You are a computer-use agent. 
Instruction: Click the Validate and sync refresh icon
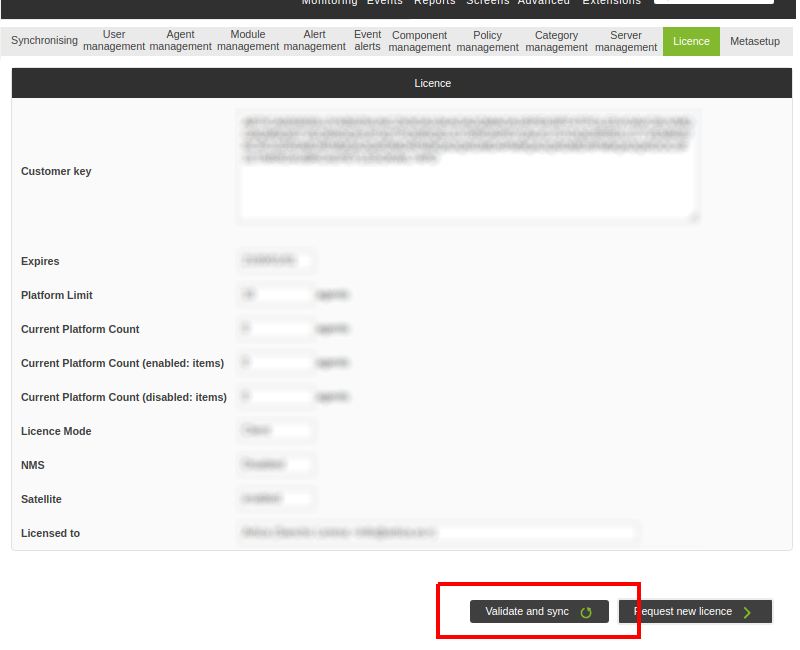585,613
